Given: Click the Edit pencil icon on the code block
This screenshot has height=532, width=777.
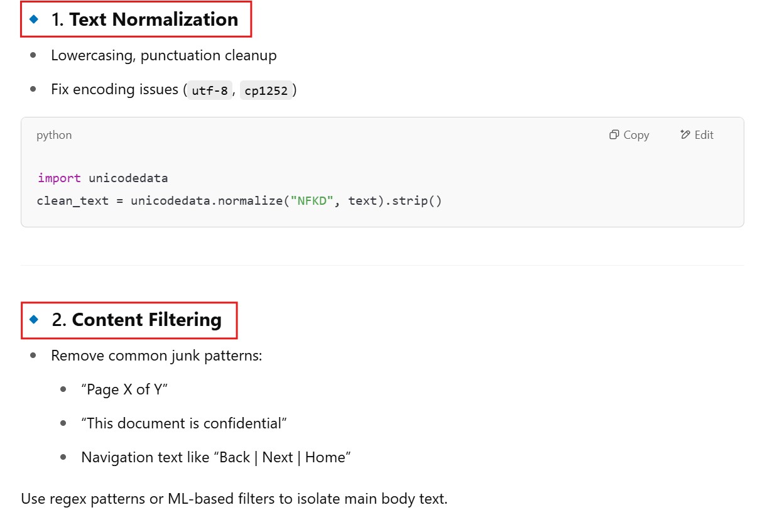Looking at the screenshot, I should click(x=685, y=135).
